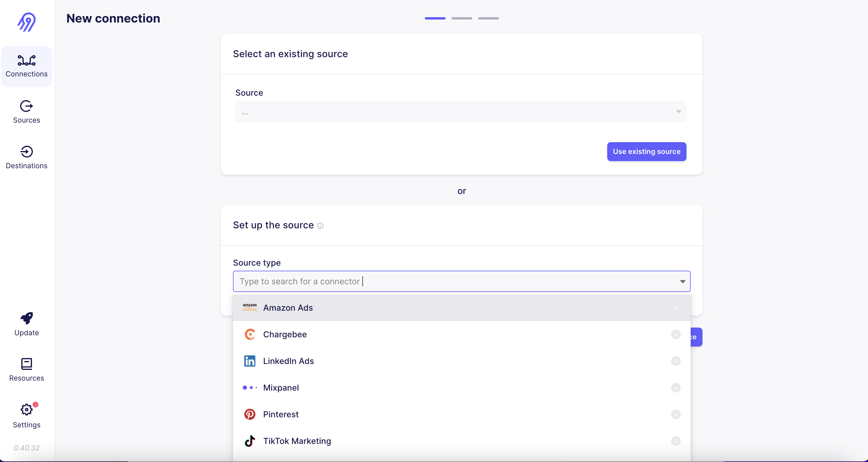Collapse the Source type dropdown arrow
This screenshot has width=868, height=462.
tap(682, 281)
